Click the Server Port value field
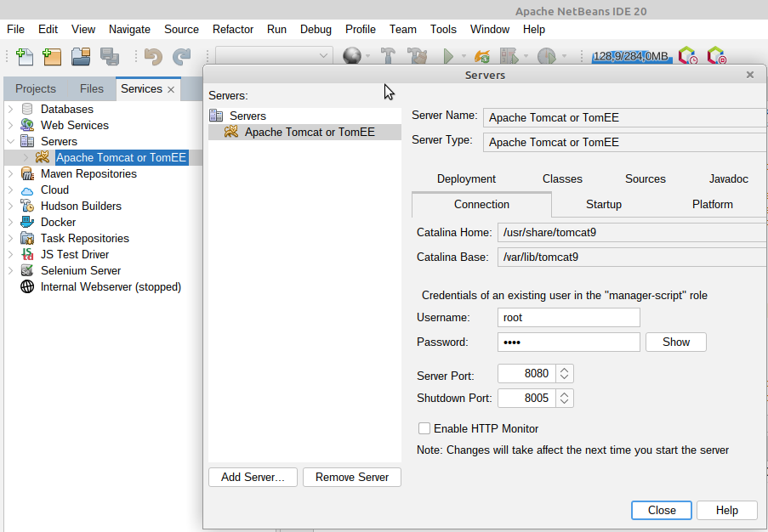Image resolution: width=768 pixels, height=532 pixels. [526, 374]
